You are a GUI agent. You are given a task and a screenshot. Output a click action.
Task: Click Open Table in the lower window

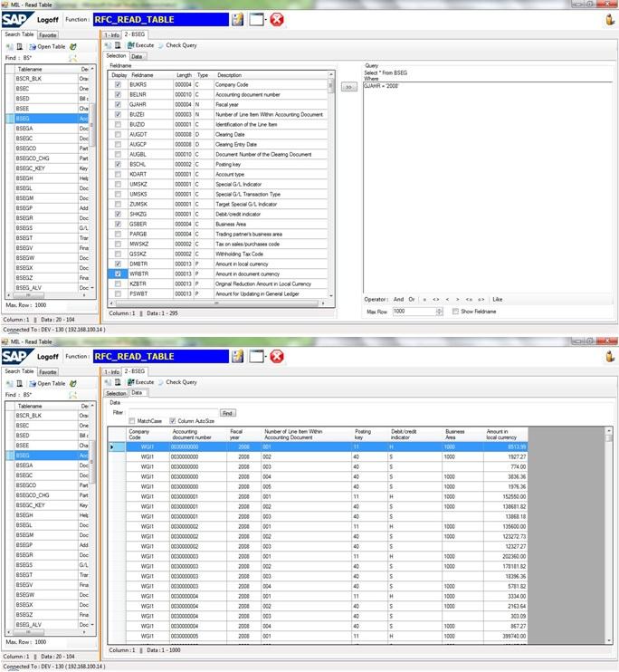(x=48, y=384)
